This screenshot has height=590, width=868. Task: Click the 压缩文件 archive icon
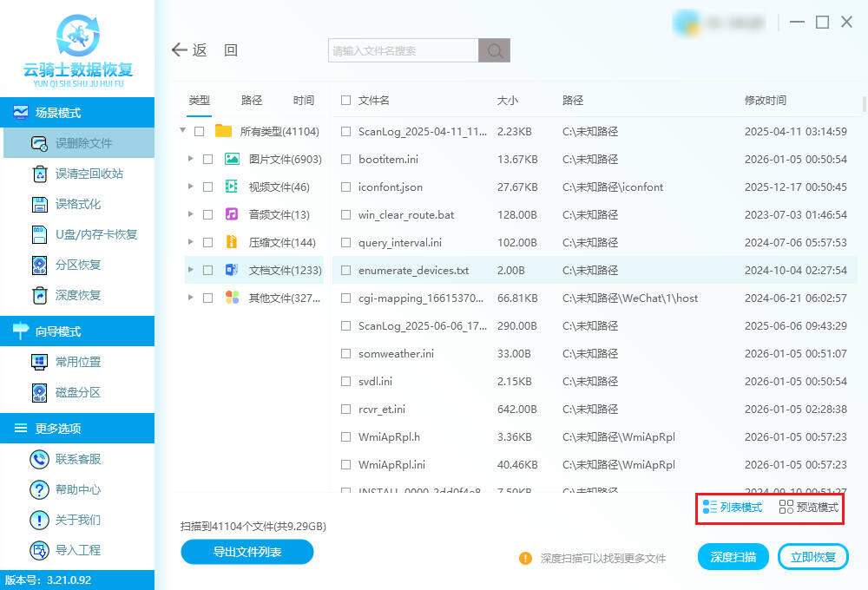(x=232, y=242)
